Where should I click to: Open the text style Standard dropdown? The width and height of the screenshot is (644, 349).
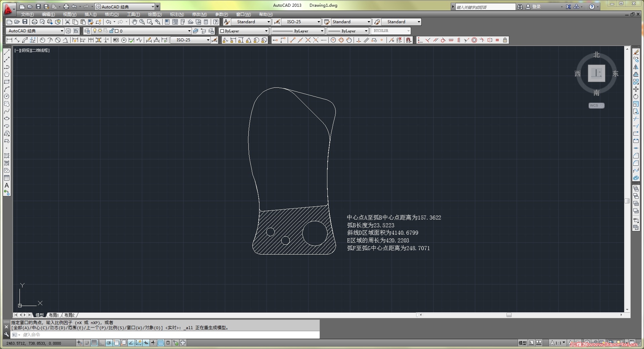click(269, 22)
